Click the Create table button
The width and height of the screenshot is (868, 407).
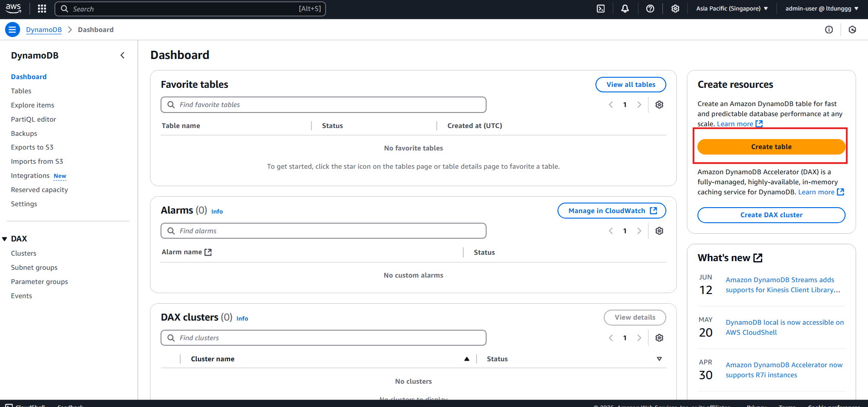point(771,147)
